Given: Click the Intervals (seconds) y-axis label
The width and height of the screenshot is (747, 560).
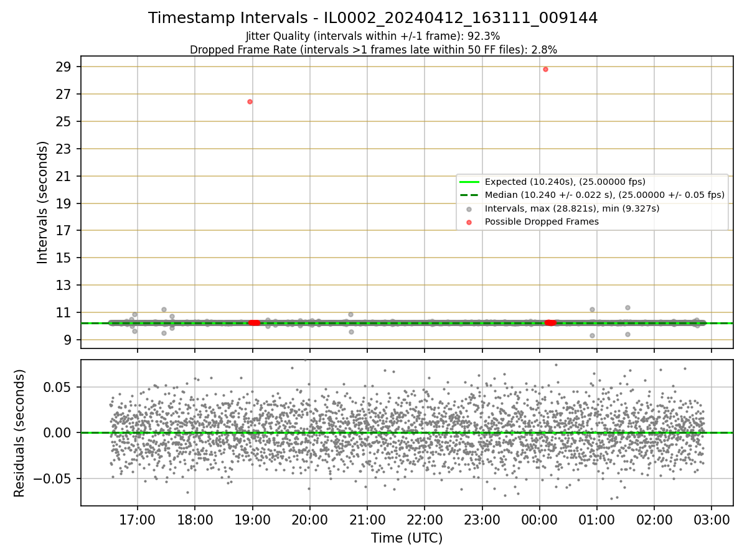Looking at the screenshot, I should (x=42, y=202).
